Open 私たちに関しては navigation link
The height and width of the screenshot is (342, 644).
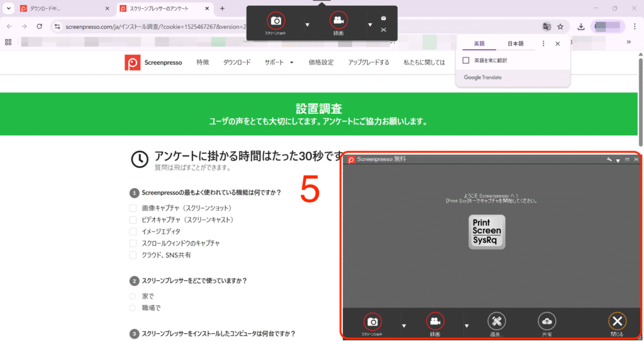(x=424, y=62)
